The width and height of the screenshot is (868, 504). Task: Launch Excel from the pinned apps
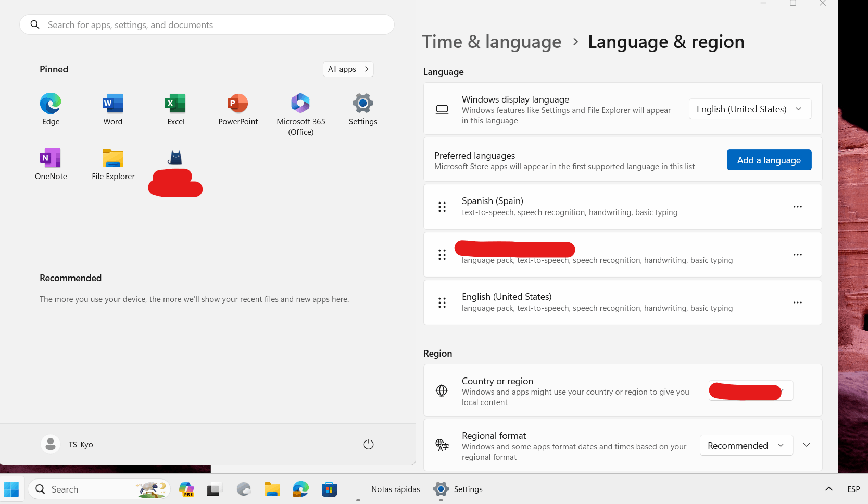click(175, 109)
